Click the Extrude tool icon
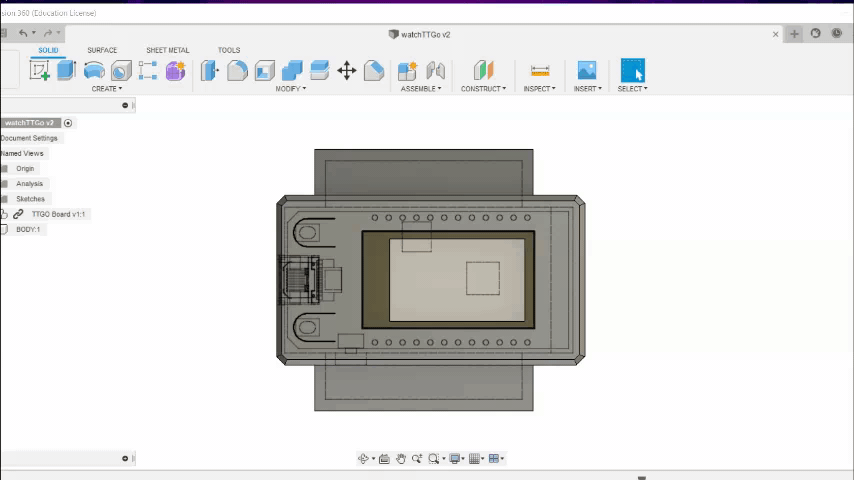854x480 pixels. [x=66, y=70]
